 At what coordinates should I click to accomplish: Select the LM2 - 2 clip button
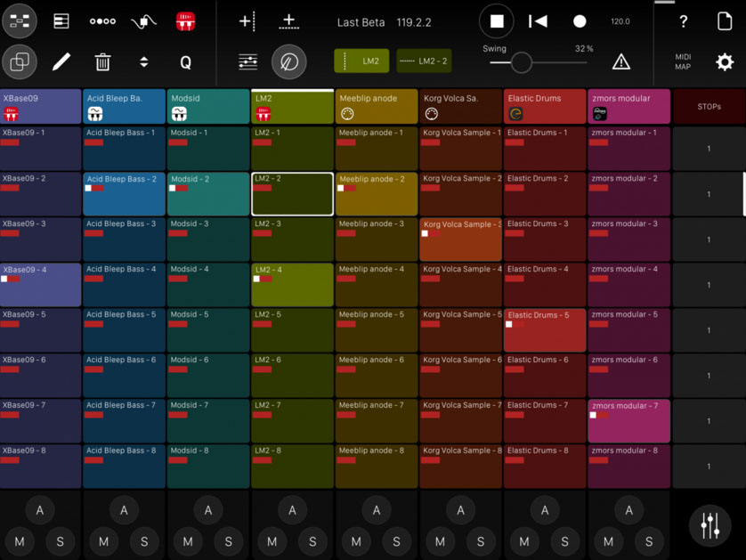pos(424,61)
